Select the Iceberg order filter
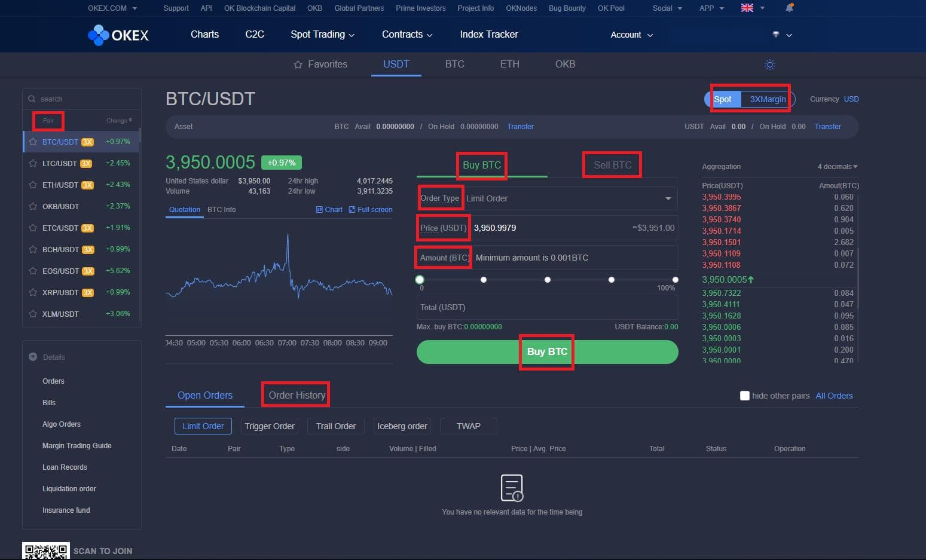This screenshot has width=926, height=560. point(402,426)
